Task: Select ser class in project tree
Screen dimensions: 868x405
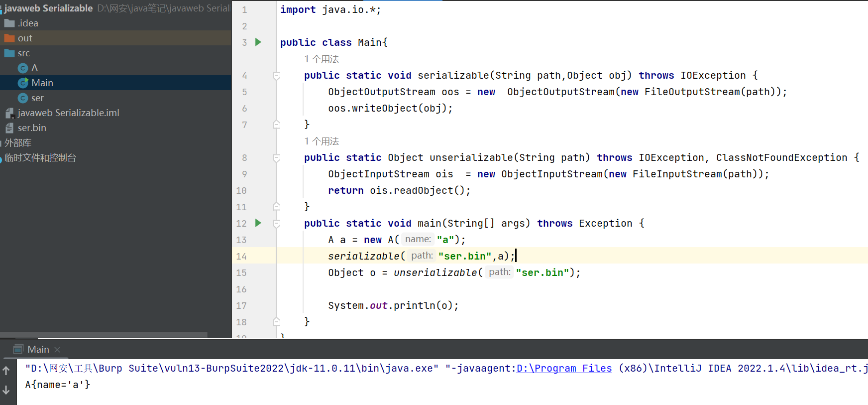Action: click(37, 98)
